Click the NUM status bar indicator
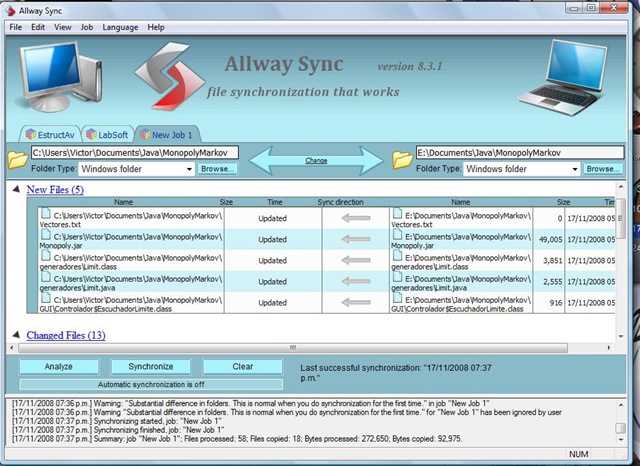 point(578,454)
